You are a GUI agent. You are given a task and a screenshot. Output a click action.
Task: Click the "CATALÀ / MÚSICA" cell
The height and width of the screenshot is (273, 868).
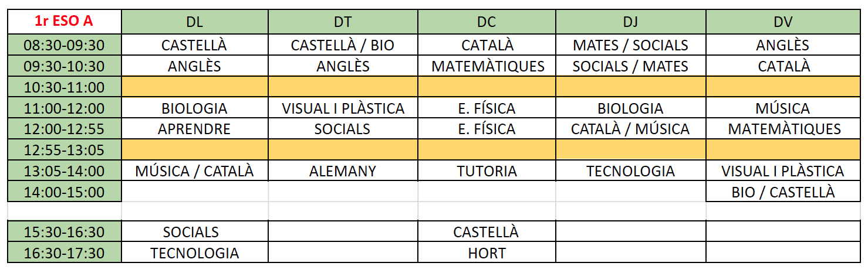tap(630, 129)
